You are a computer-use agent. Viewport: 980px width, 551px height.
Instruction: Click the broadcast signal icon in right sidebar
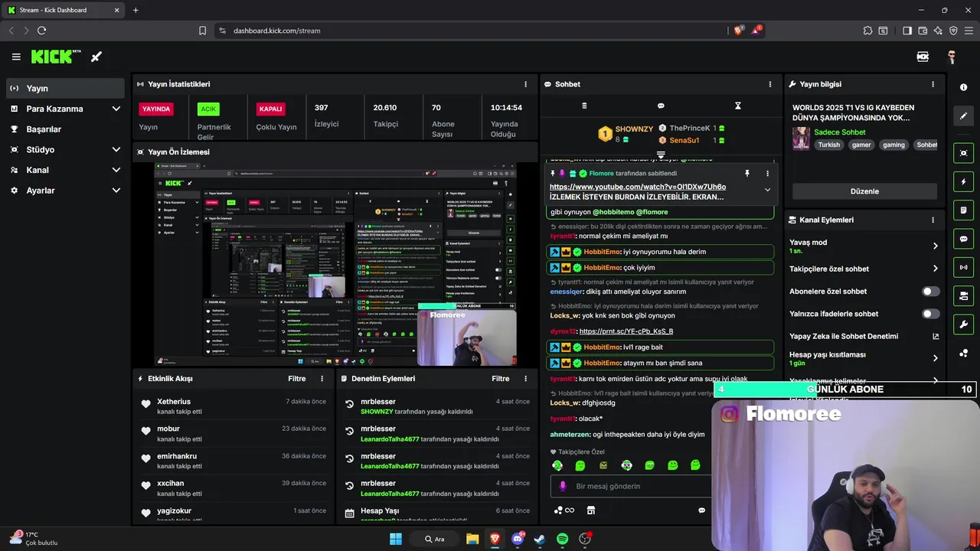[x=963, y=267]
